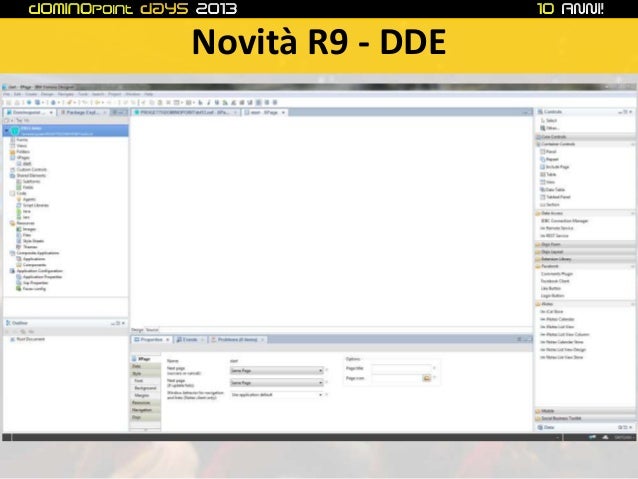
Task: Expand the Extension Library palette drawer
Action: click(585, 259)
